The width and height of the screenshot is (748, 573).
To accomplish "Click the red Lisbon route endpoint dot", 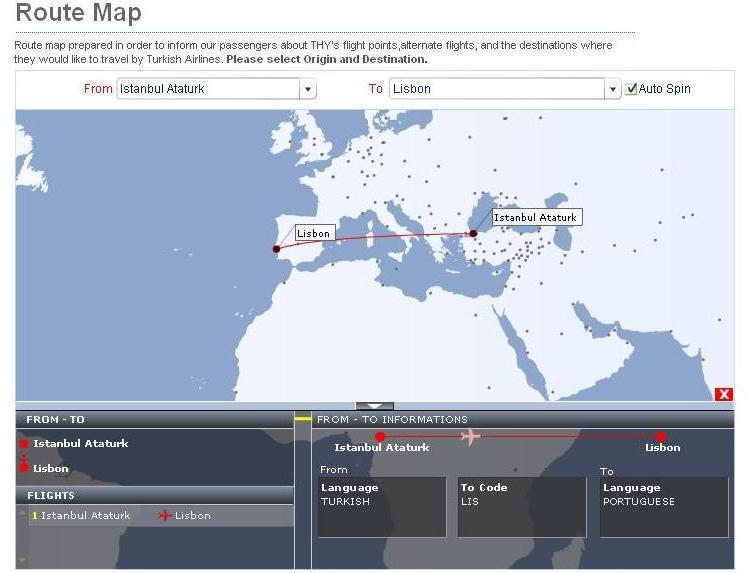I will (661, 436).
